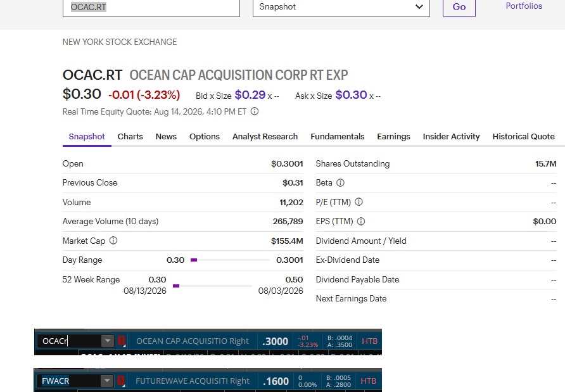The width and height of the screenshot is (565, 392).
Task: Click the Day Range indicator bar
Action: point(230,260)
